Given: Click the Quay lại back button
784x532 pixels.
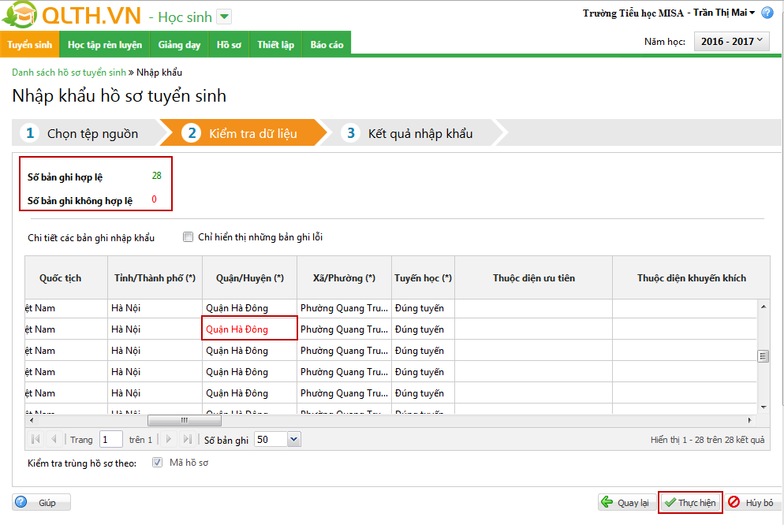Looking at the screenshot, I should coord(626,502).
